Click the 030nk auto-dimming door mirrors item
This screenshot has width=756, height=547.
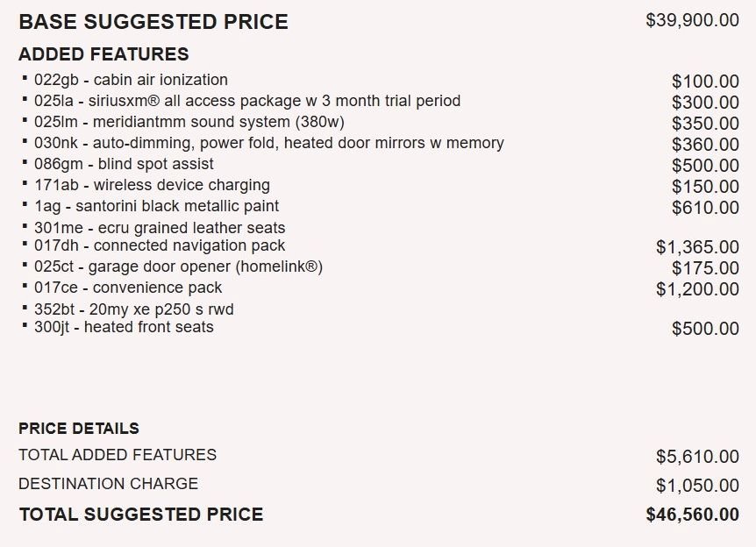tap(269, 143)
